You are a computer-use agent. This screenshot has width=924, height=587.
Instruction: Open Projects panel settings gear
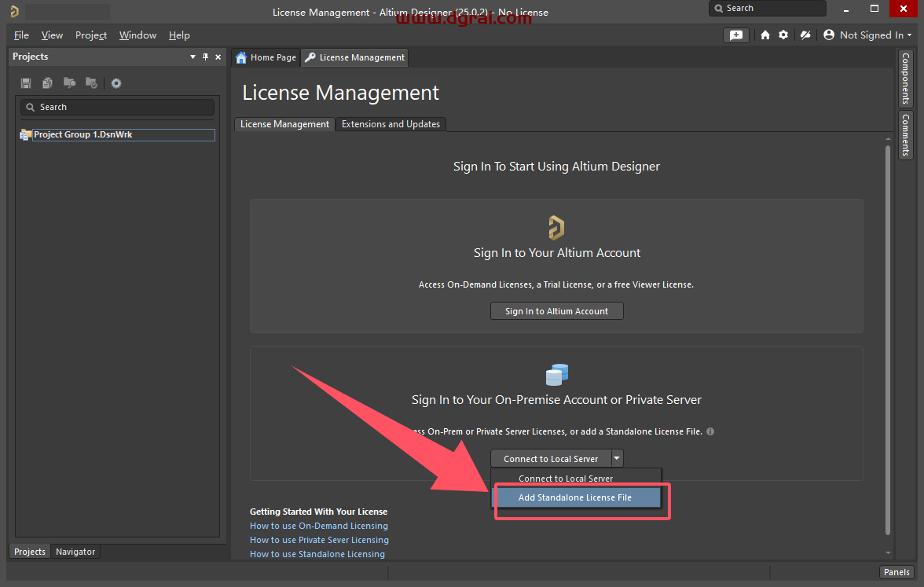pyautogui.click(x=116, y=83)
